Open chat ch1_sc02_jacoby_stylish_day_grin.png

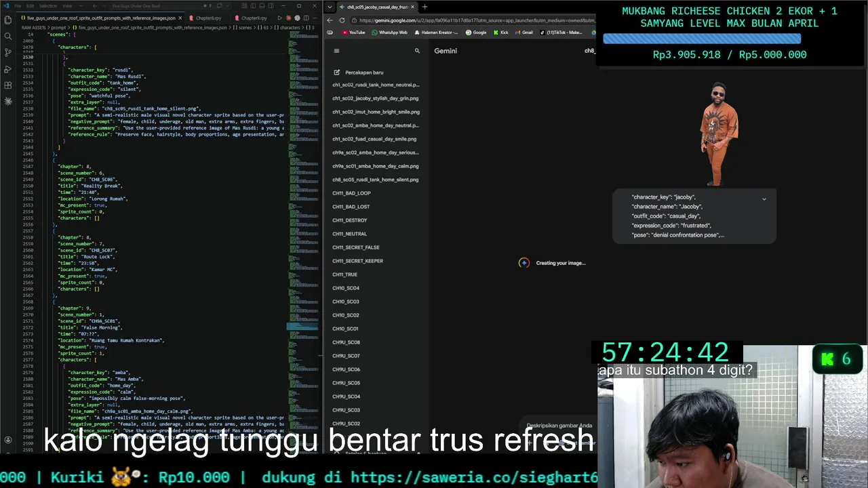point(376,98)
